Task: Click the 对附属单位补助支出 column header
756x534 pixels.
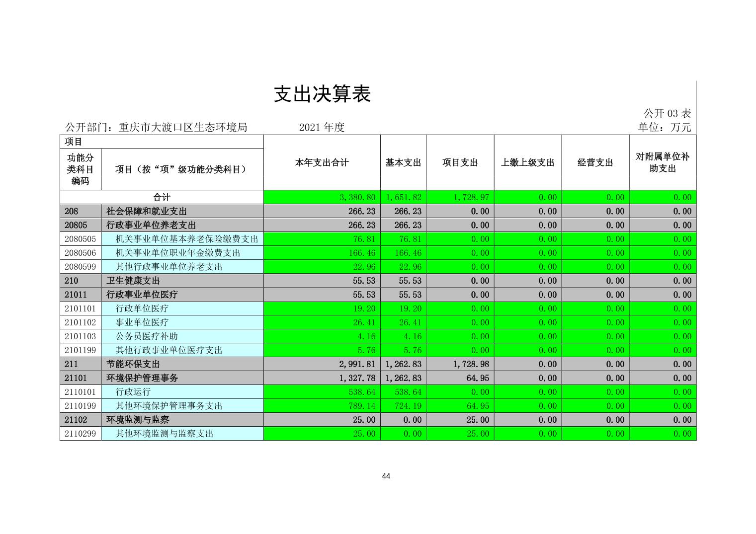Action: coord(662,162)
